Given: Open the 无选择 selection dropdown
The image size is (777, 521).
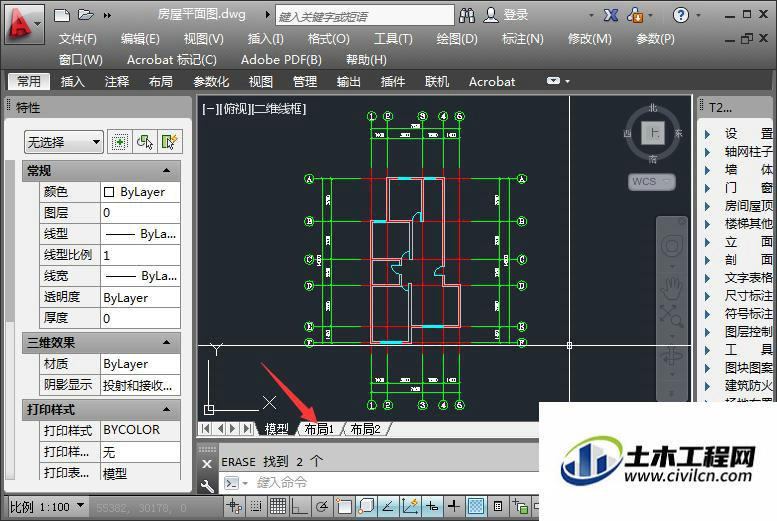Looking at the screenshot, I should [x=63, y=143].
